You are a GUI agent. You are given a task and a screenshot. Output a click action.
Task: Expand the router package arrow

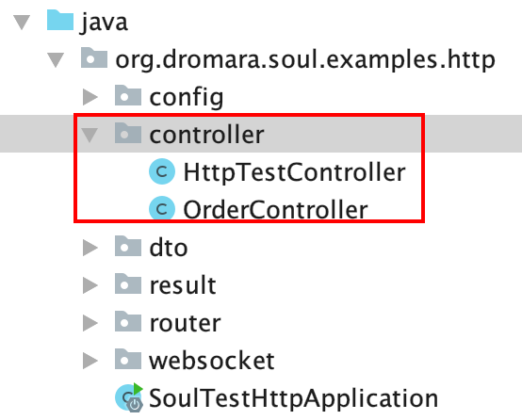[90, 323]
